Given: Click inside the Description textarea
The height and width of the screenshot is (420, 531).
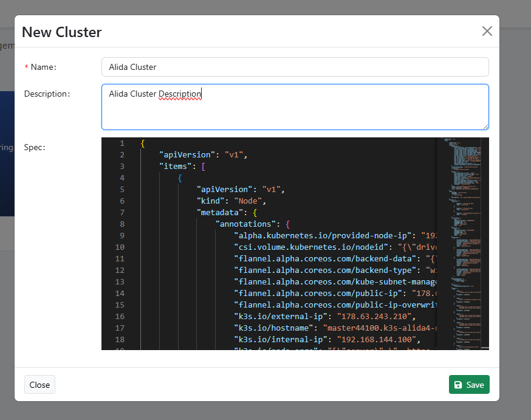Looking at the screenshot, I should tap(295, 107).
